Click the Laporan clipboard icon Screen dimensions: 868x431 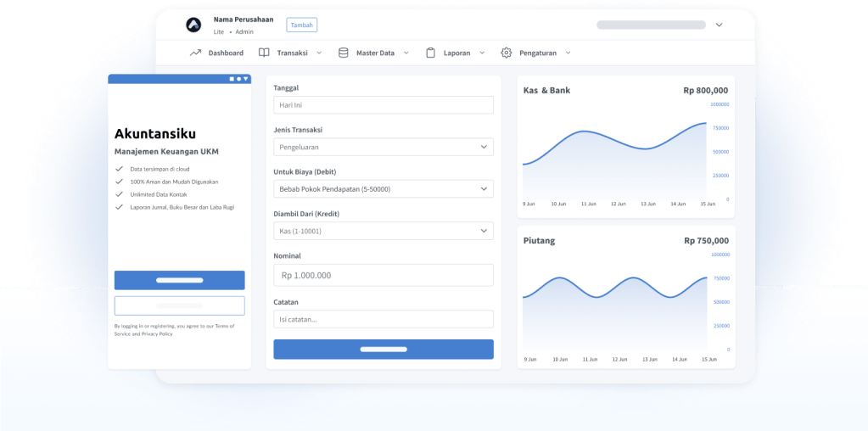430,53
